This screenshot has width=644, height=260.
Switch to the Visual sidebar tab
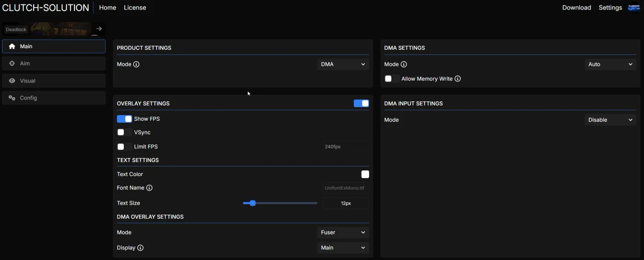point(54,80)
